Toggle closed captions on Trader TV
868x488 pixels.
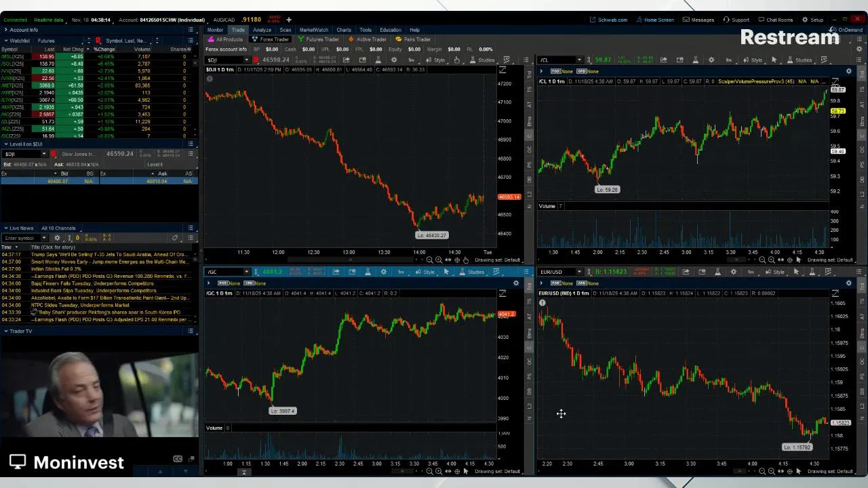tap(178, 459)
